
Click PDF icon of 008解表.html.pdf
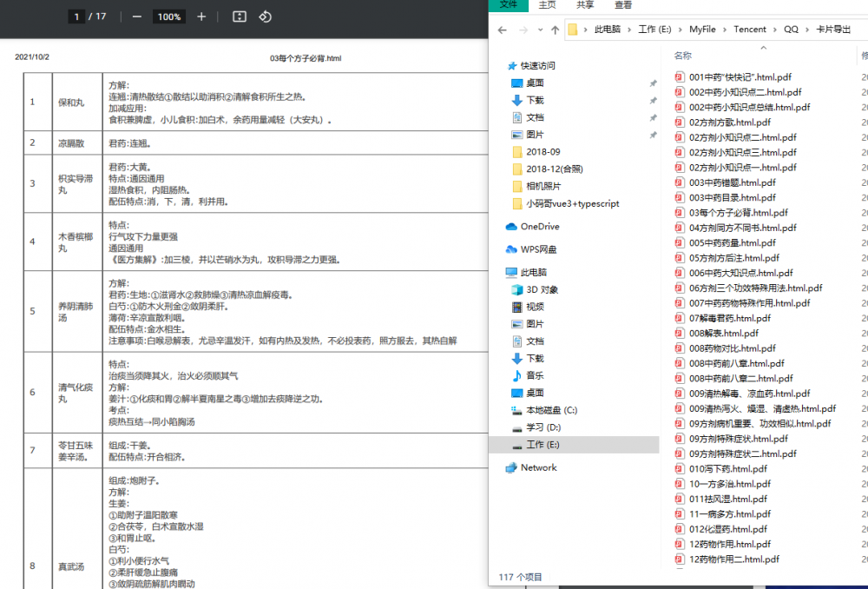(x=680, y=333)
